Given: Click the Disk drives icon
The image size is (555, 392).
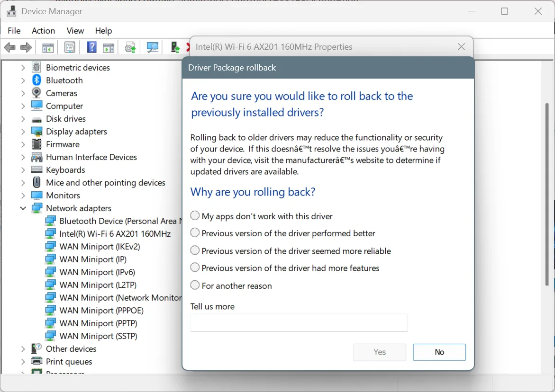Looking at the screenshot, I should coord(36,119).
